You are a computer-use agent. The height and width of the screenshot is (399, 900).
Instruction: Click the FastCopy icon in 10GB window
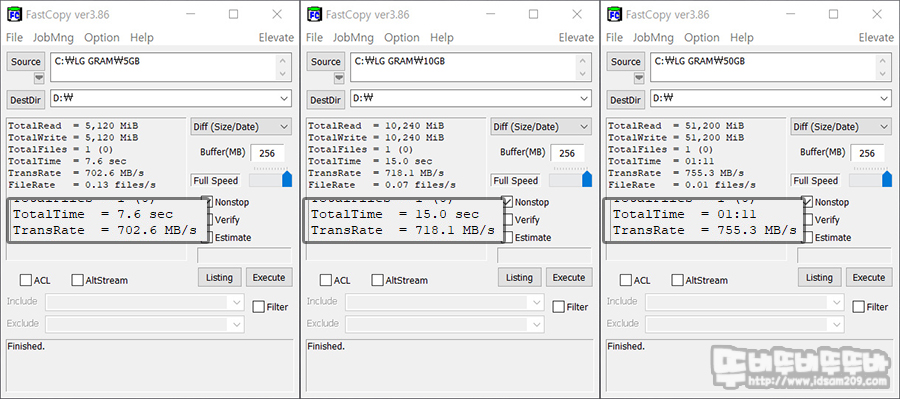(315, 14)
